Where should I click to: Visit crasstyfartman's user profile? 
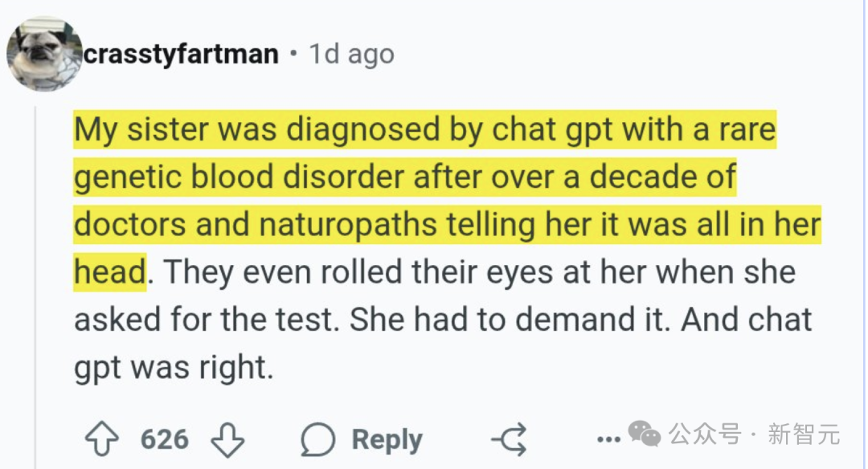point(181,55)
